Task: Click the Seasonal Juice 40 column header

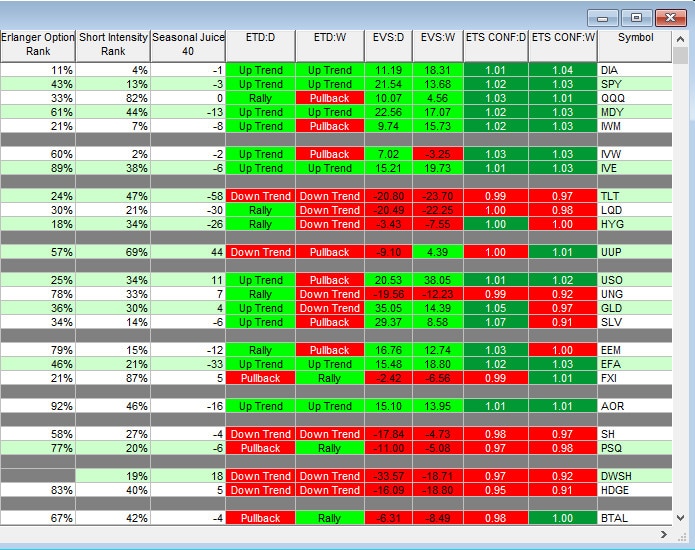Action: 188,46
